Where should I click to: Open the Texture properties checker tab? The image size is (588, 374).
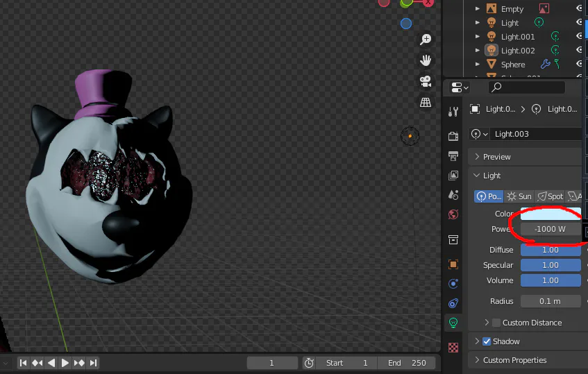[453, 348]
